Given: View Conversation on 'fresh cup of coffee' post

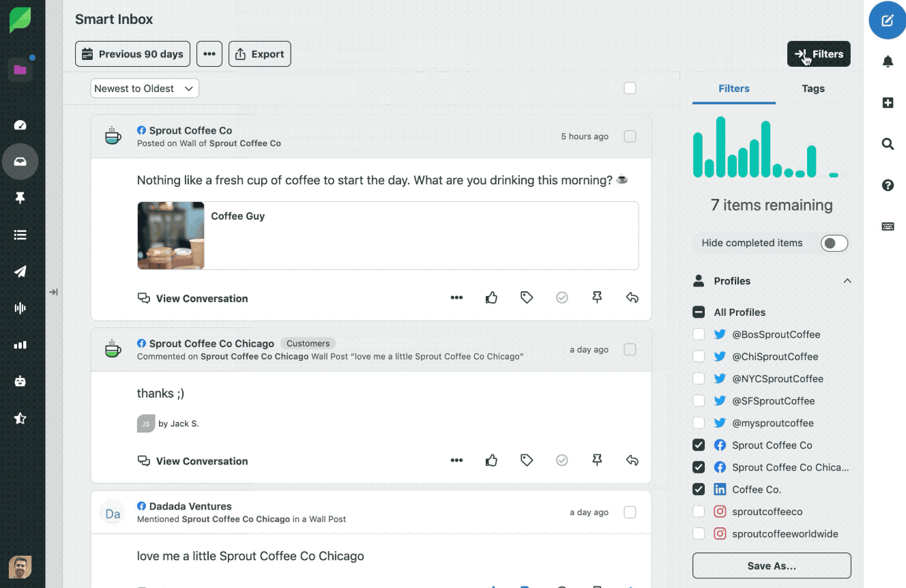Looking at the screenshot, I should (x=192, y=298).
